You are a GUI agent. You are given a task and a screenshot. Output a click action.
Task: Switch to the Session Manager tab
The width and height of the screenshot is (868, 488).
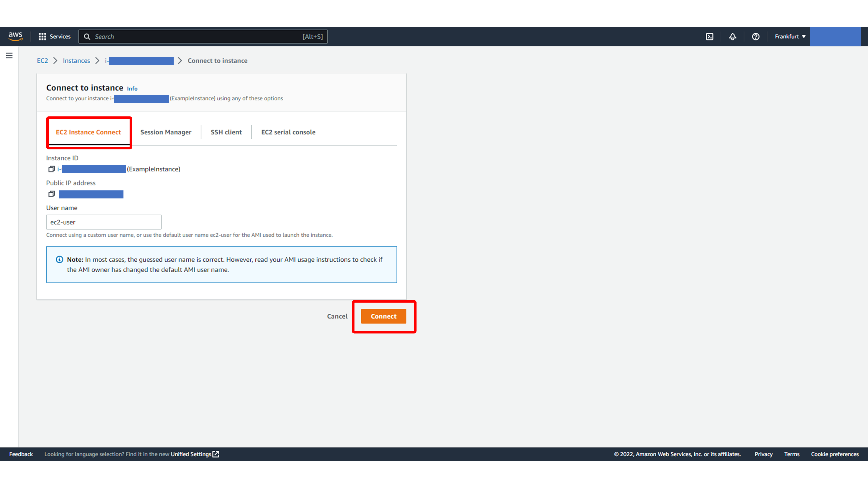(x=166, y=132)
